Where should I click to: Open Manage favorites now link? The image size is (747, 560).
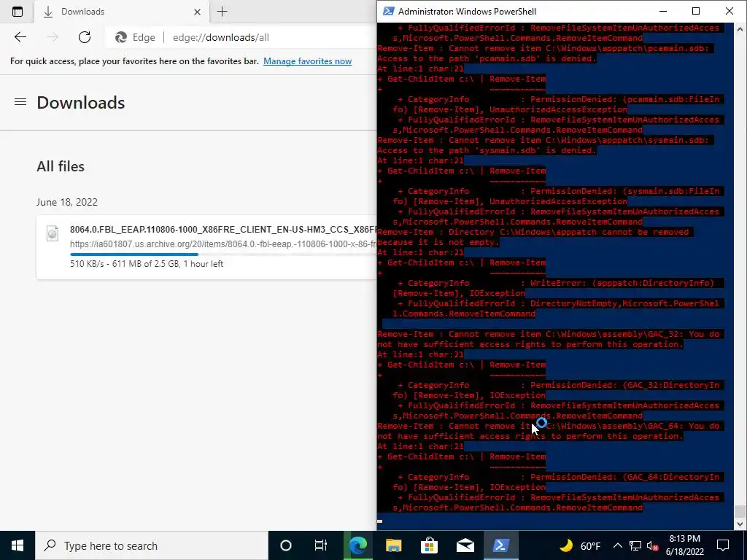pos(307,61)
